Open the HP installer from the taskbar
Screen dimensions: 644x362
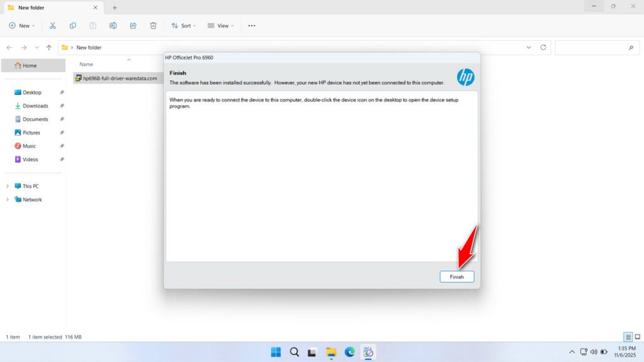pyautogui.click(x=369, y=352)
